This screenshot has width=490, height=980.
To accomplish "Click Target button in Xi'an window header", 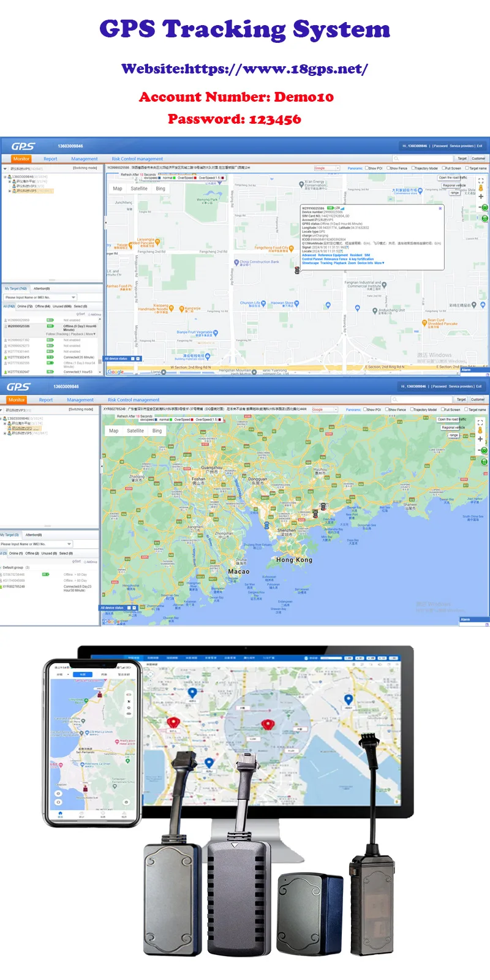I will coord(462,159).
